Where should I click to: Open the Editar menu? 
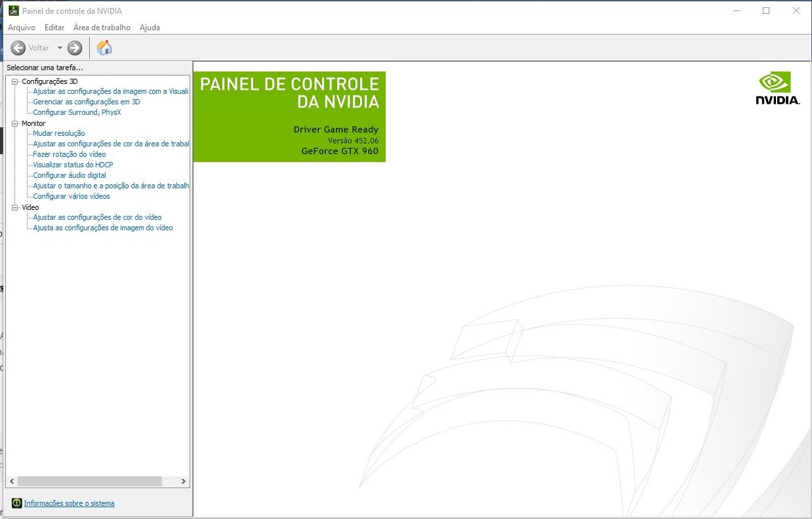click(54, 28)
